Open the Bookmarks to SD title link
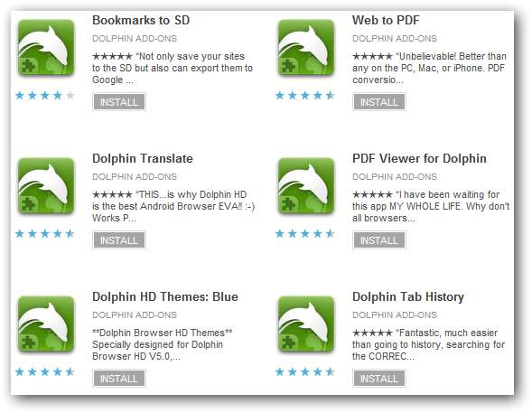Image resolution: width=532 pixels, height=413 pixels. [141, 21]
